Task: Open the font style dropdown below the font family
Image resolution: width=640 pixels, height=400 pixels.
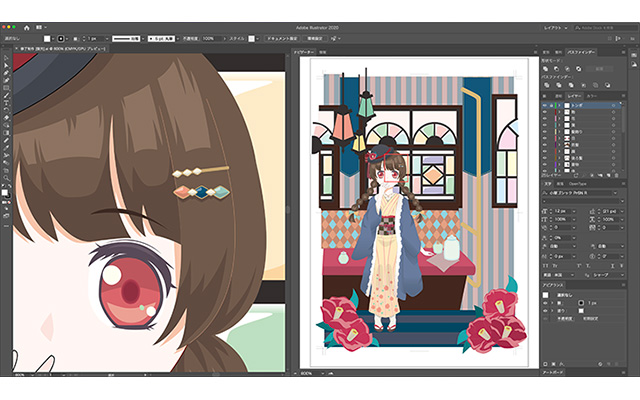Action: (583, 201)
